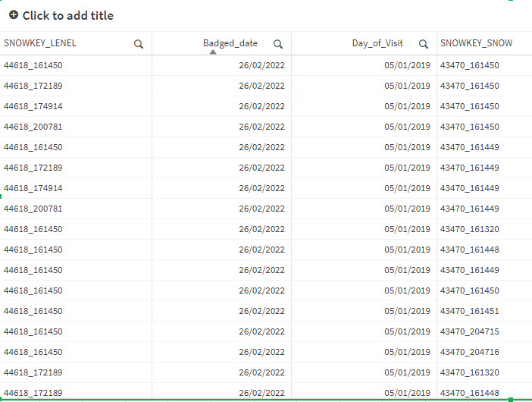Click the 43470_204715 value
The height and width of the screenshot is (402, 532).
coord(469,331)
